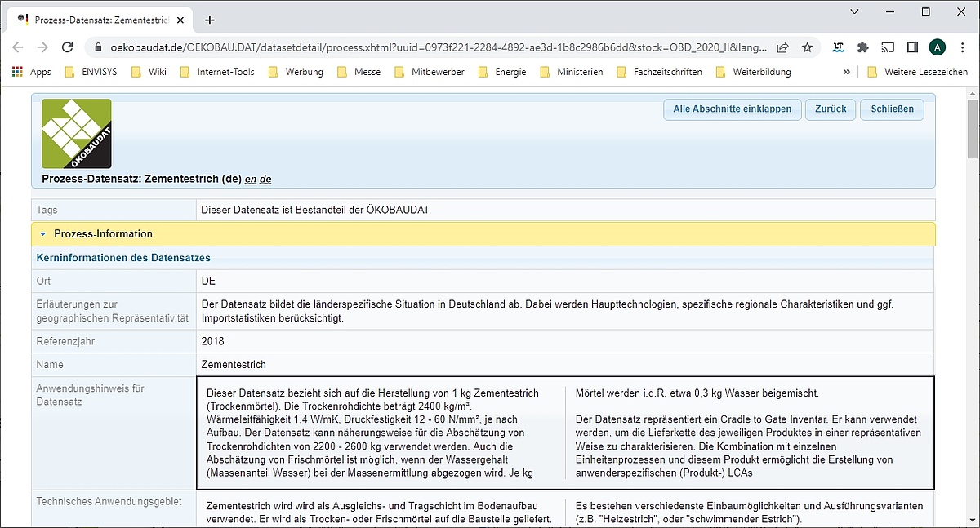Click the Cast media icon

click(888, 47)
